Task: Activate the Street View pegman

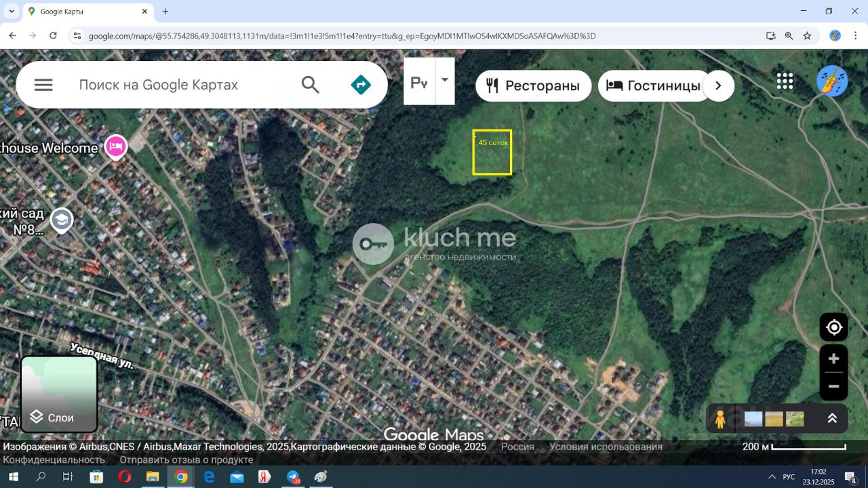Action: pos(720,419)
